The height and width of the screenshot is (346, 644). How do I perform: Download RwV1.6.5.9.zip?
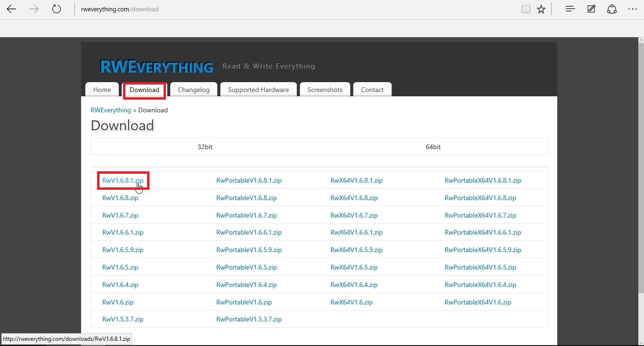coord(123,250)
